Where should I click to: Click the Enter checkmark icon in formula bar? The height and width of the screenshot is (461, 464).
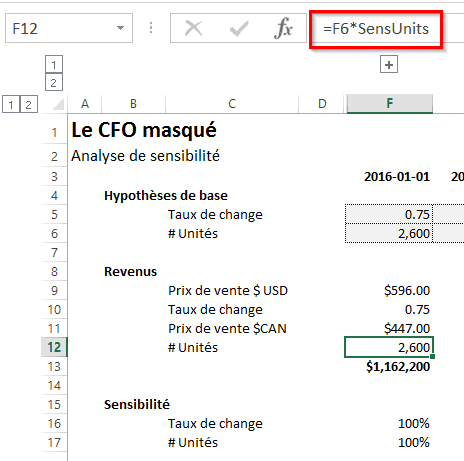point(239,29)
